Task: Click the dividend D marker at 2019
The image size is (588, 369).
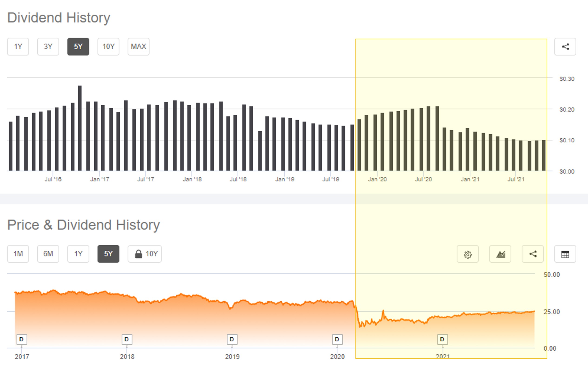Action: point(232,339)
